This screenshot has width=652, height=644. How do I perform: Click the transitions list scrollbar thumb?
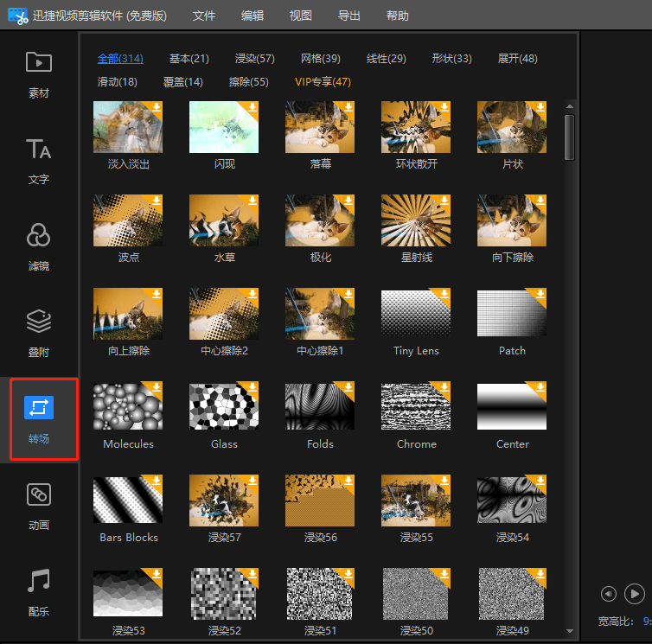(x=570, y=137)
